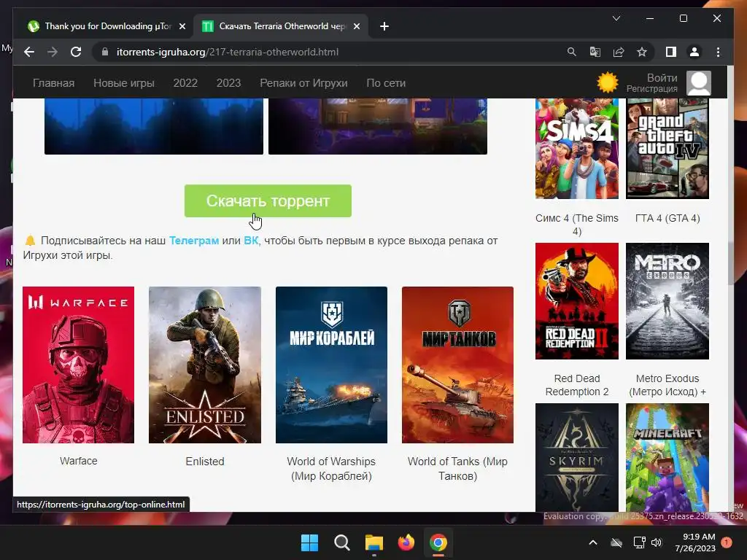Open Мир Танков game cover

click(x=457, y=365)
